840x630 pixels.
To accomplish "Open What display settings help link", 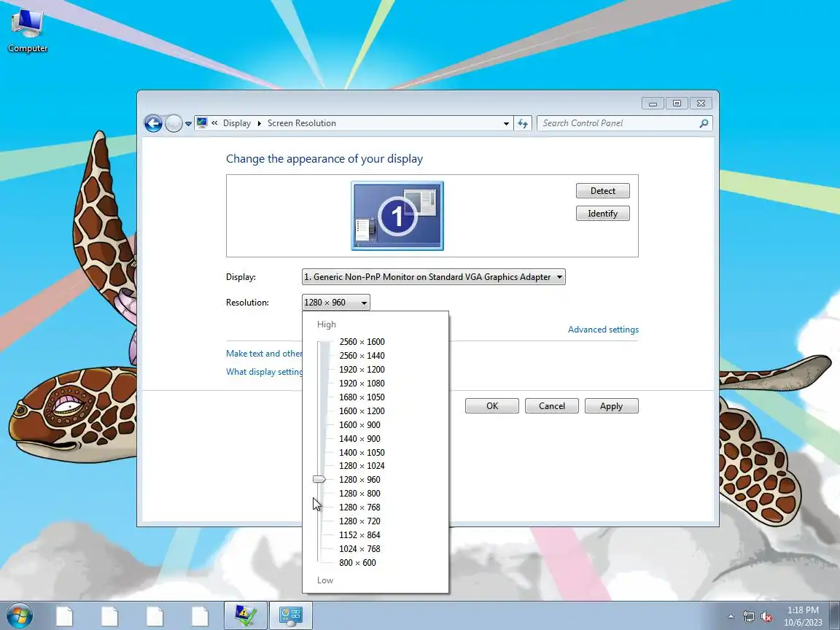I will [x=265, y=372].
